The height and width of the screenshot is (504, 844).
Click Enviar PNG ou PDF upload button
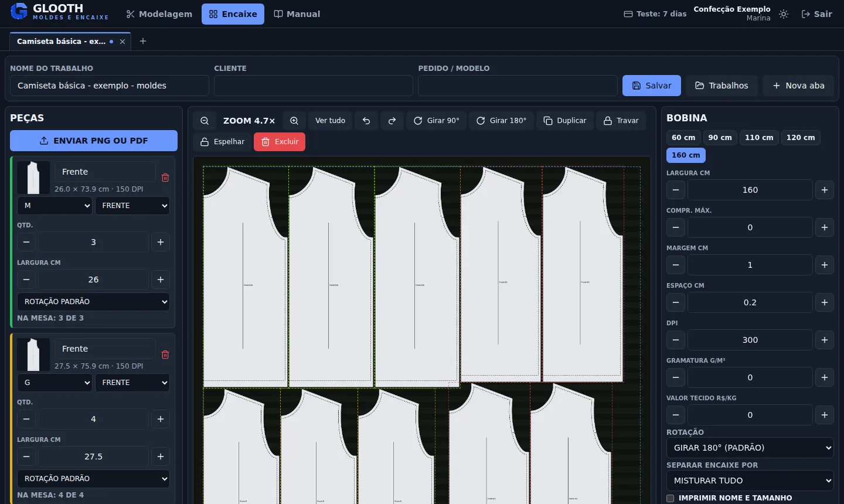pyautogui.click(x=94, y=141)
